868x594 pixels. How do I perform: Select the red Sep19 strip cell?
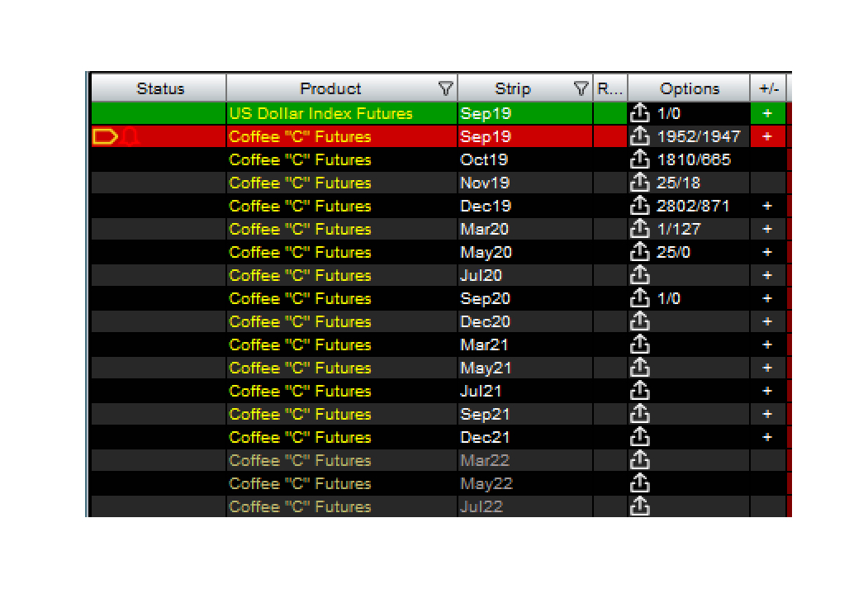pyautogui.click(x=525, y=136)
